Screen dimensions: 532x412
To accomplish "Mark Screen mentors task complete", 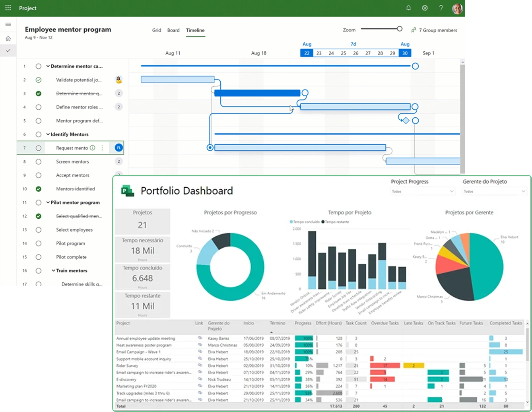I will pos(38,161).
